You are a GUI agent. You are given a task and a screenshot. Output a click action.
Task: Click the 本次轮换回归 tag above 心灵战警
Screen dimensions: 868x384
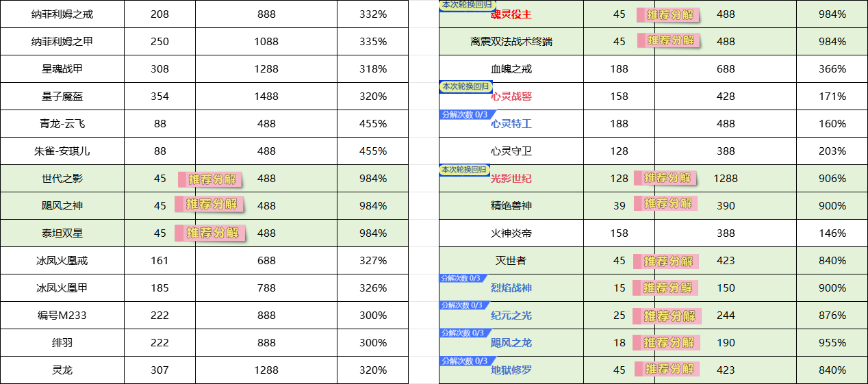click(465, 87)
